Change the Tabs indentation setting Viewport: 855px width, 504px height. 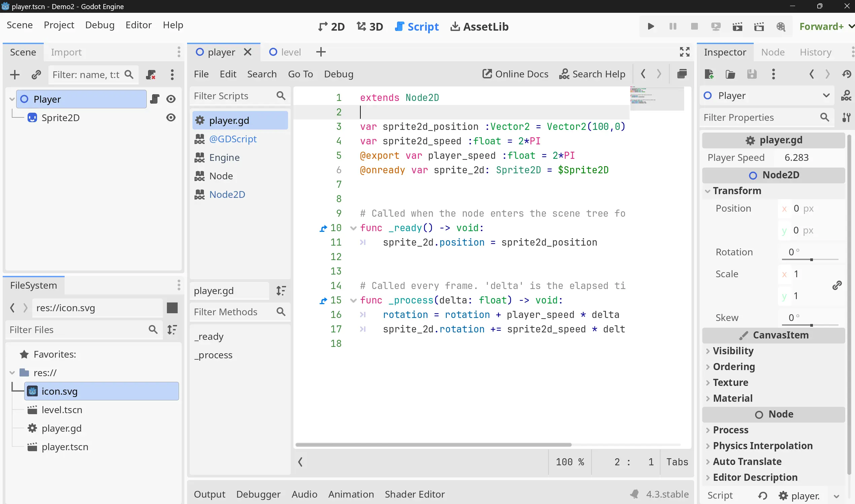click(677, 462)
